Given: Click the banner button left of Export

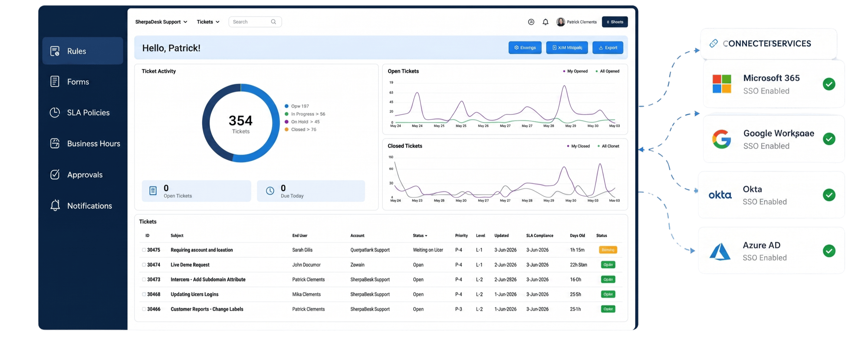Looking at the screenshot, I should (x=567, y=48).
